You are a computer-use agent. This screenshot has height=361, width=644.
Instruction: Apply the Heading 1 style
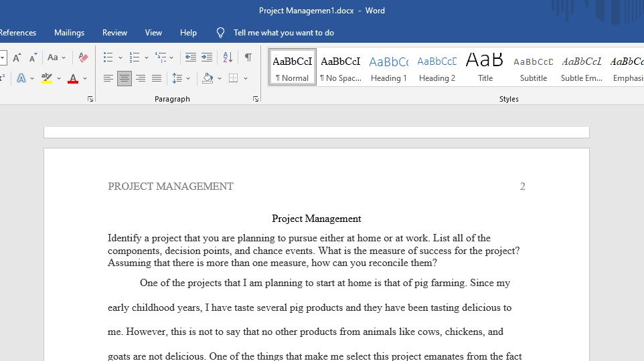click(388, 68)
